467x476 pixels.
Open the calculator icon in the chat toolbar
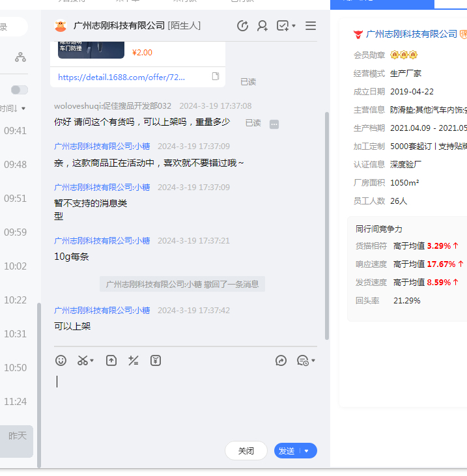pyautogui.click(x=134, y=360)
